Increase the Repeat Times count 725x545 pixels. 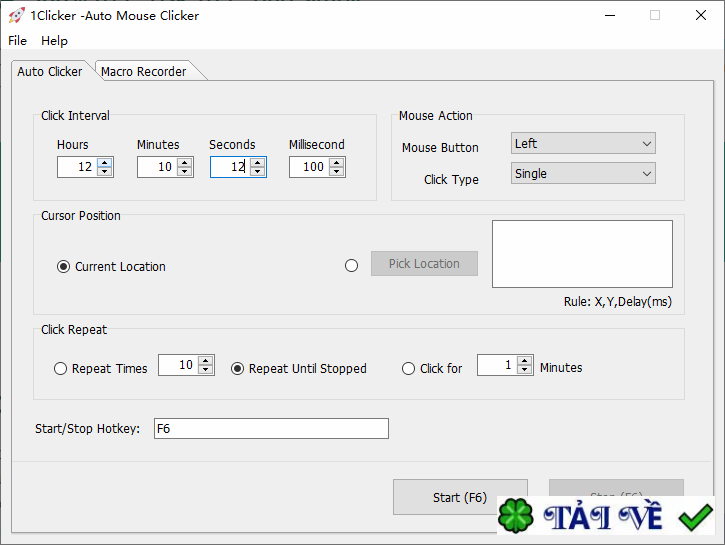[x=206, y=361]
